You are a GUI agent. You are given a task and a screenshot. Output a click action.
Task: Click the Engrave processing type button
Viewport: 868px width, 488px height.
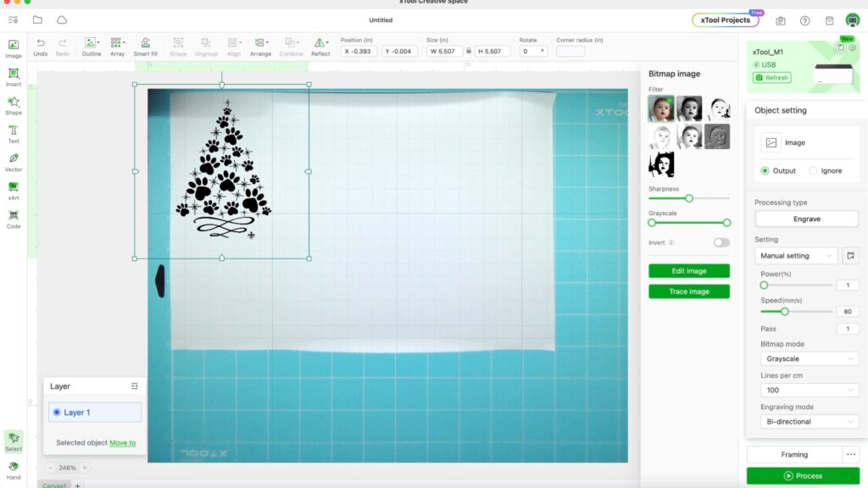pyautogui.click(x=807, y=219)
